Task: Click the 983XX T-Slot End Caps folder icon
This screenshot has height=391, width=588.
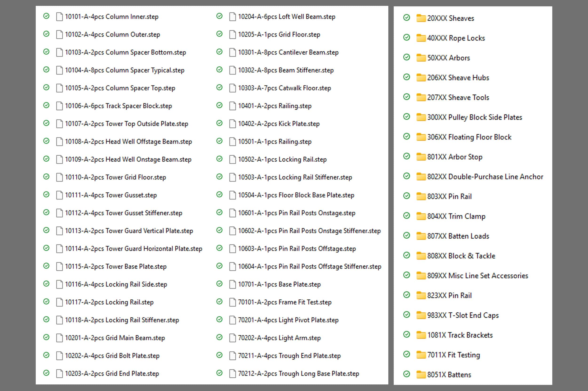Action: 421,315
